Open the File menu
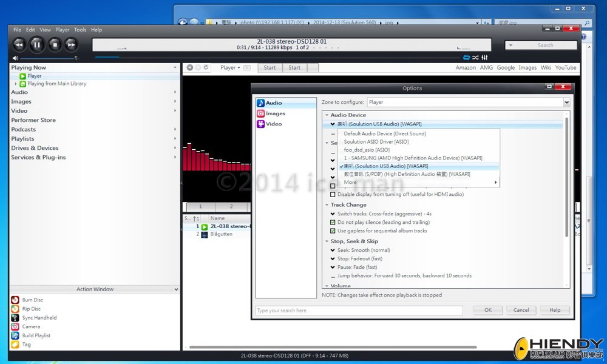Image resolution: width=607 pixels, height=364 pixels. pyautogui.click(x=17, y=30)
